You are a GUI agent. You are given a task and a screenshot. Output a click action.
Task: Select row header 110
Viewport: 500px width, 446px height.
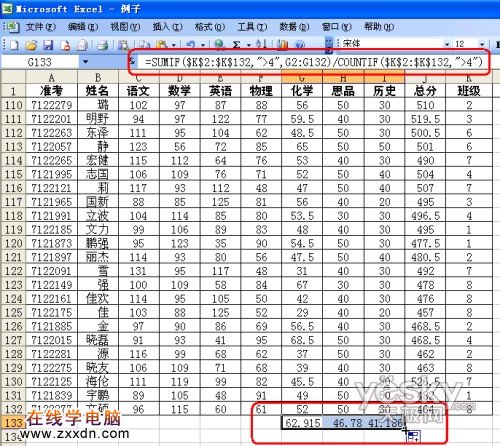coord(13,105)
